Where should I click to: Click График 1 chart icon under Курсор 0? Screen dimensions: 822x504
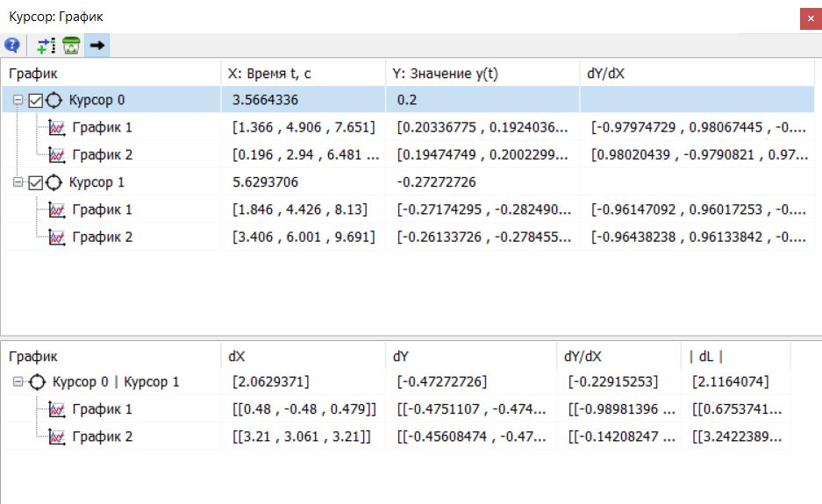pos(57,128)
